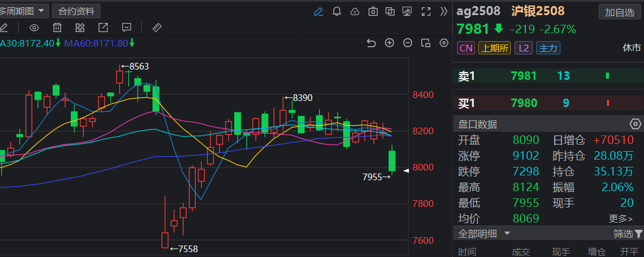Open the comment bubble icon
The image size is (644, 257).
(126, 27)
